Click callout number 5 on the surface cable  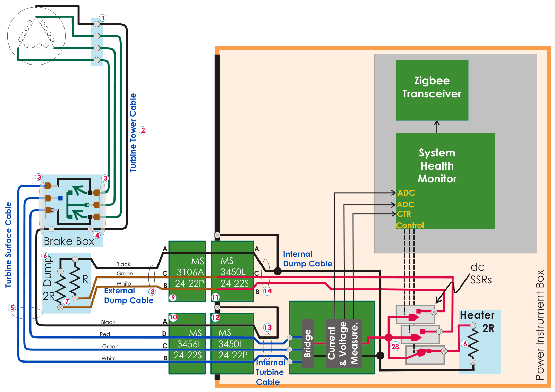(x=12, y=307)
